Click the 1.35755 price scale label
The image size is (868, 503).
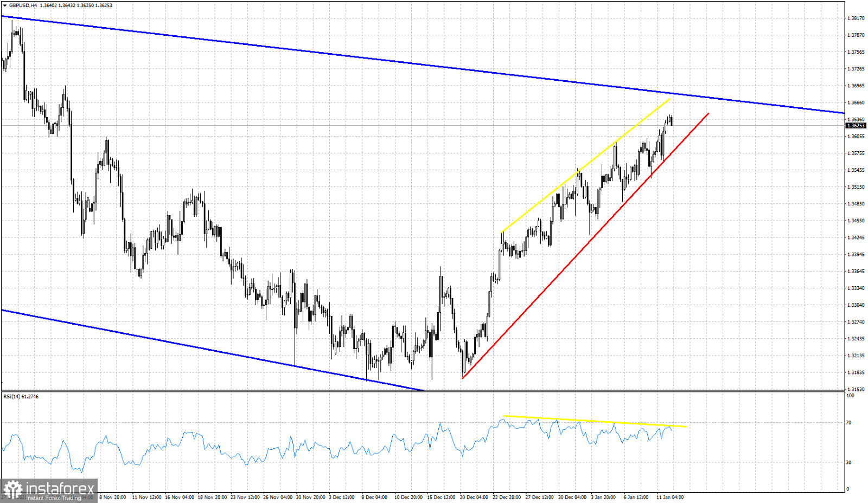click(x=856, y=153)
